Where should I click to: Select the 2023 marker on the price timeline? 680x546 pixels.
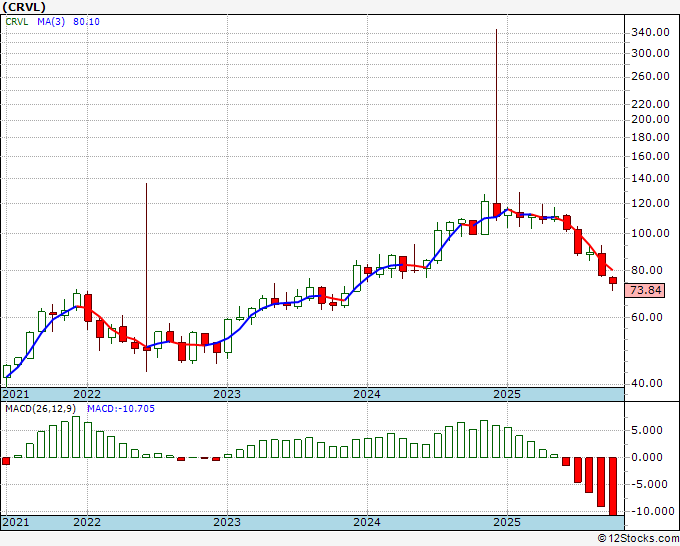227,394
